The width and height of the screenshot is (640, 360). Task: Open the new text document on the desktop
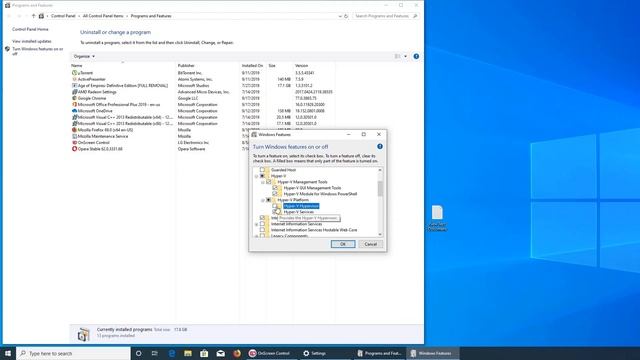437,218
